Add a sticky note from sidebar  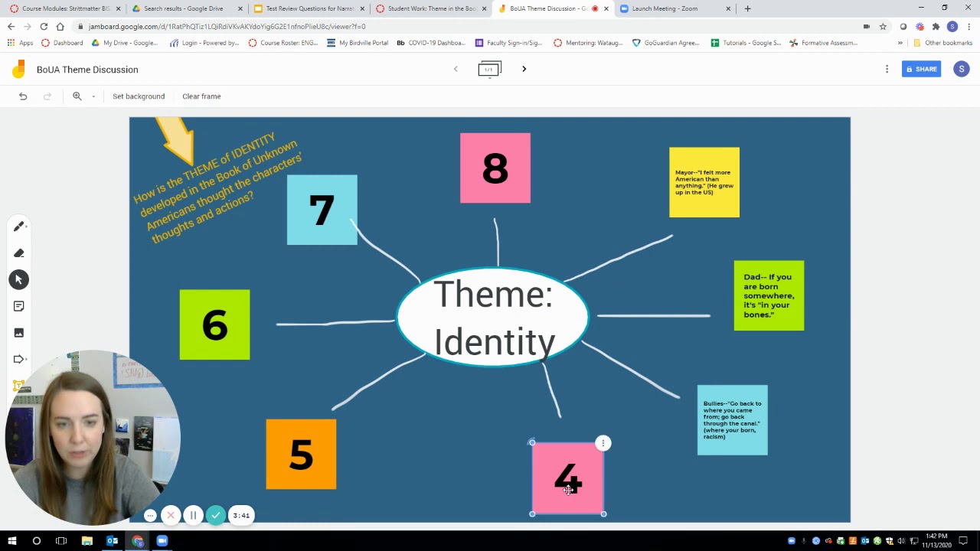click(x=19, y=306)
